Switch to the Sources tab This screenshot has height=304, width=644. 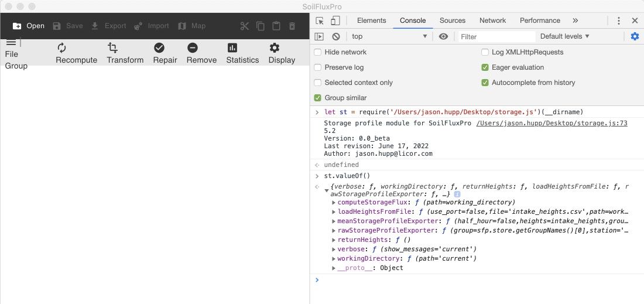[452, 21]
